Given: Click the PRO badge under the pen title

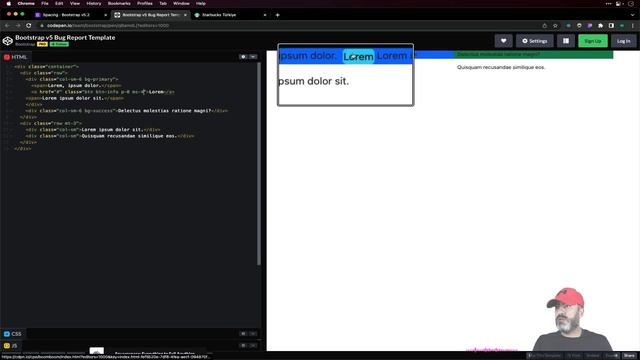Looking at the screenshot, I should point(42,44).
